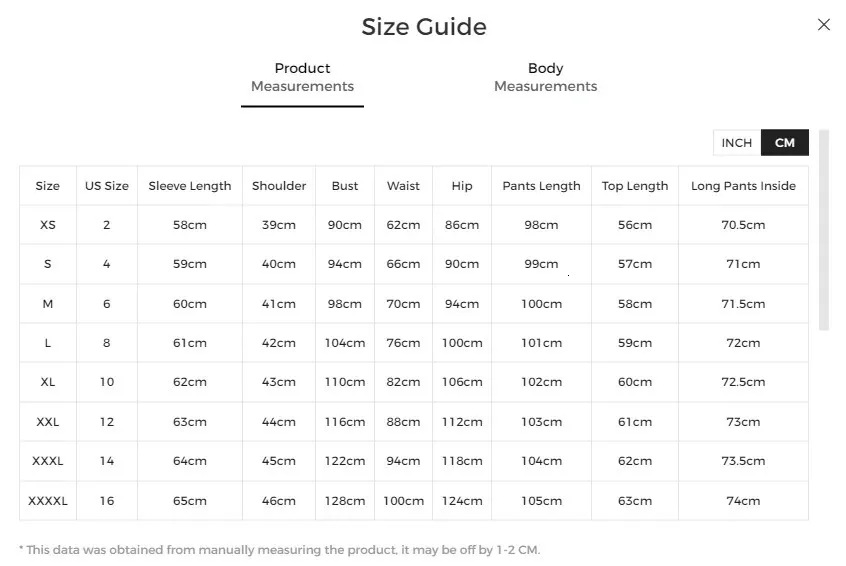Select the XXXXL size row label
Viewport: 846px width, 566px height.
48,501
